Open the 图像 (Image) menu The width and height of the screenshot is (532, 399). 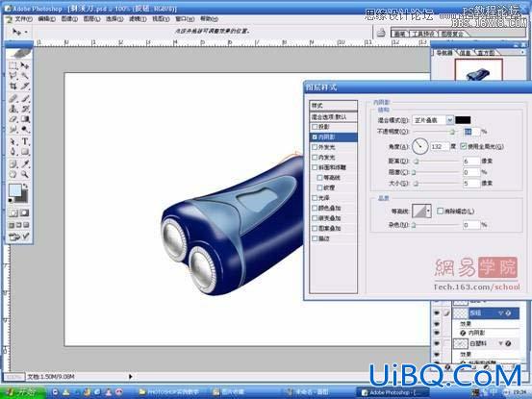click(69, 19)
